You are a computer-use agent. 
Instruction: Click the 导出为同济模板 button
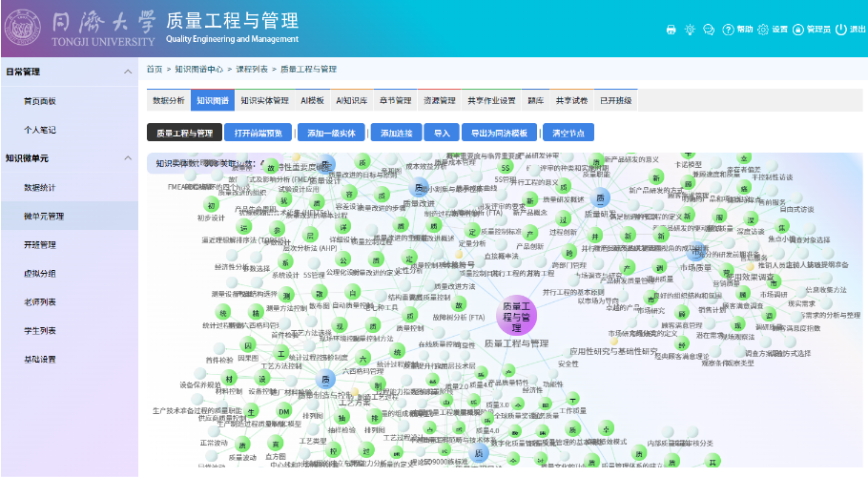pyautogui.click(x=499, y=133)
